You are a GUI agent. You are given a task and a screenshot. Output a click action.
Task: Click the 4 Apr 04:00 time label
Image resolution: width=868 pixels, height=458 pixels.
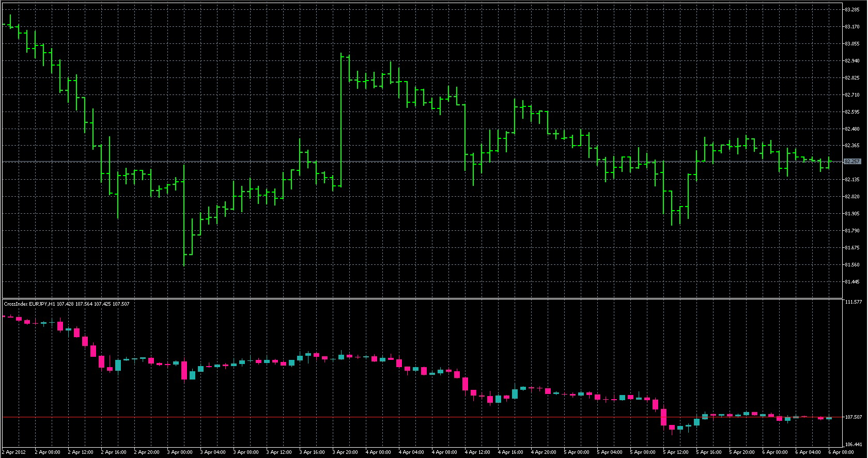[x=411, y=452]
